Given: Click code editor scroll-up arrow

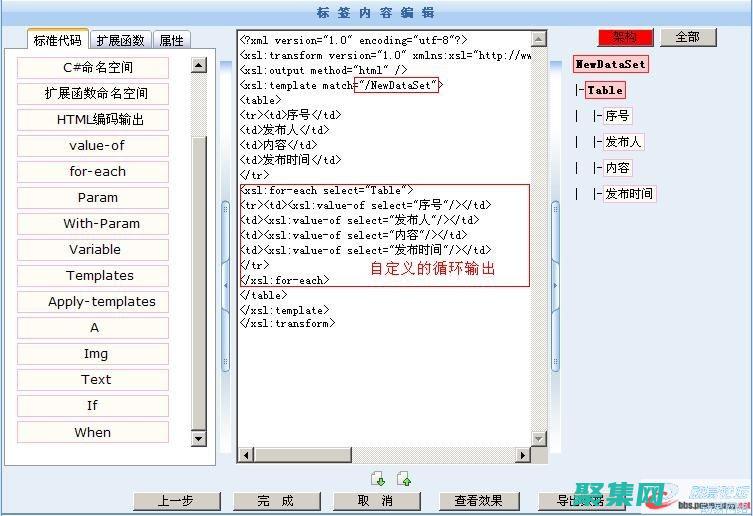Looking at the screenshot, I should (539, 40).
